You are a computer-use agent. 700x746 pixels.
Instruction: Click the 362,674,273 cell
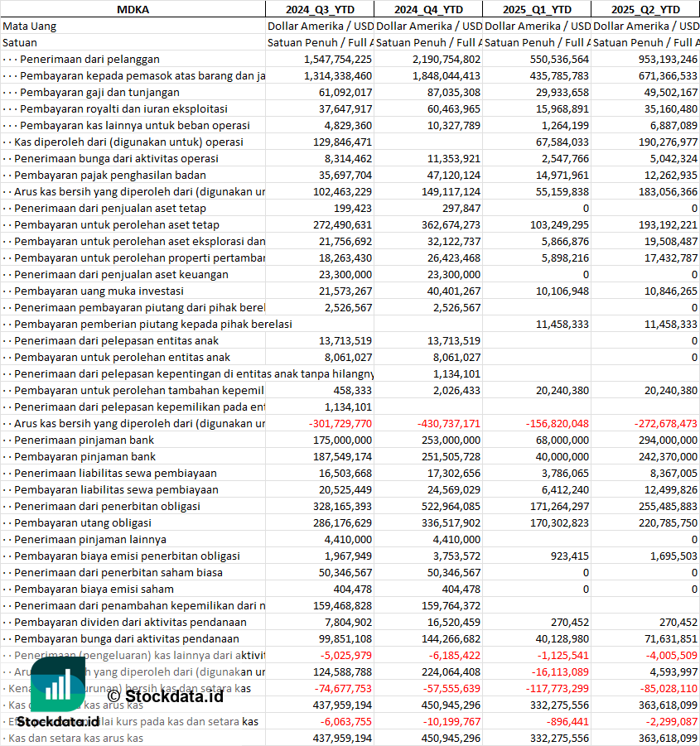[x=428, y=225]
